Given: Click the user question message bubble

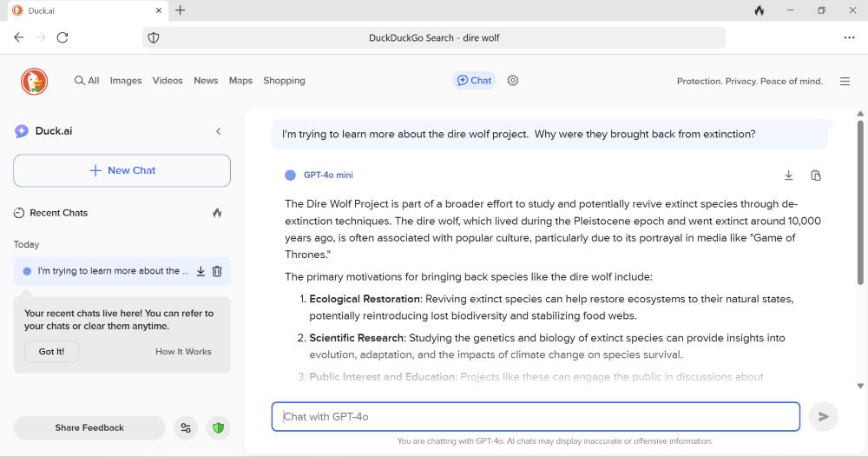Looking at the screenshot, I should pyautogui.click(x=549, y=134).
